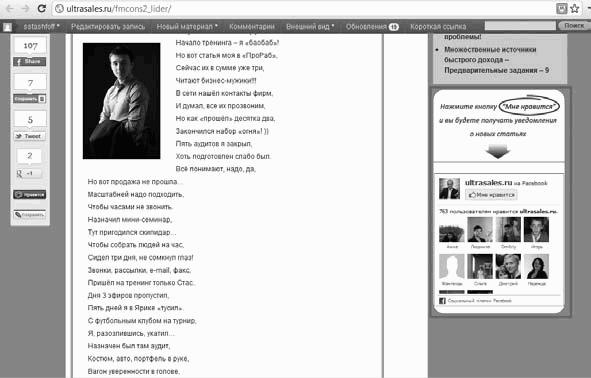Click the third fan photo in the top row
Screen dimensions: 591x378
click(x=508, y=230)
